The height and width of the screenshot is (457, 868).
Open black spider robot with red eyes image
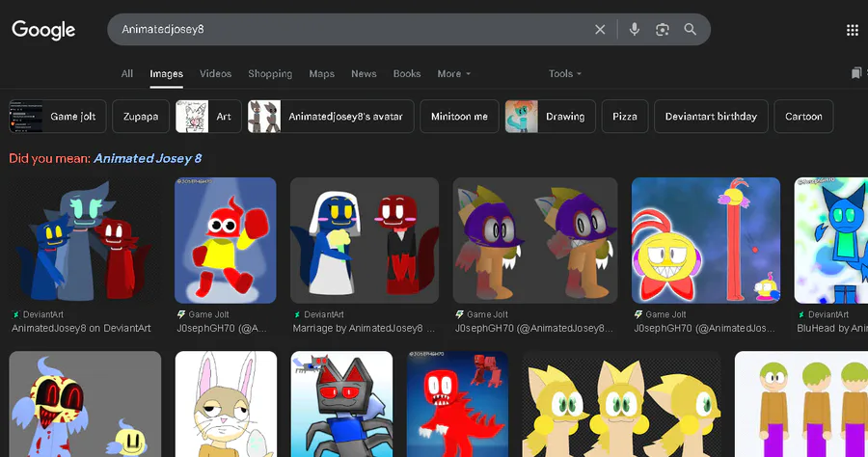click(341, 404)
